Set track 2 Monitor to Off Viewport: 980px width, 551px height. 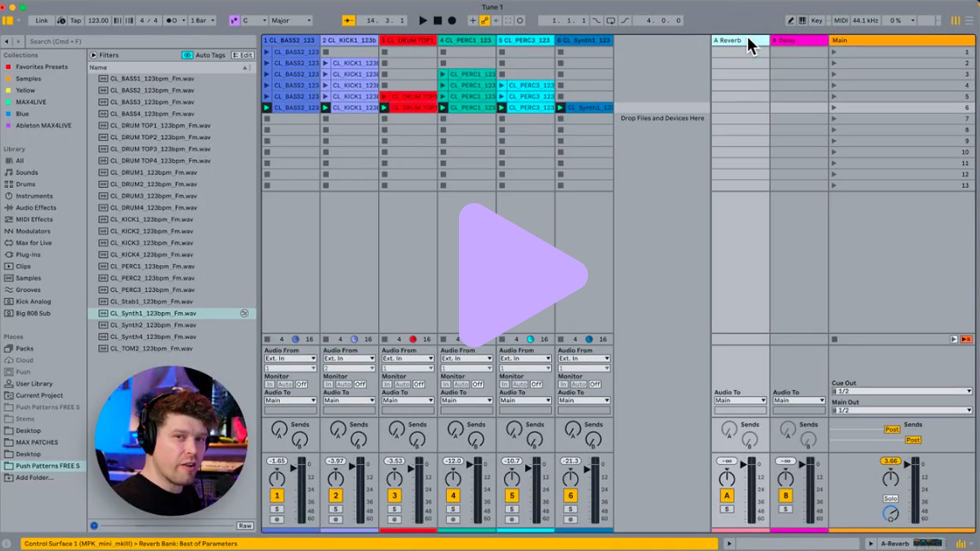[x=360, y=384]
